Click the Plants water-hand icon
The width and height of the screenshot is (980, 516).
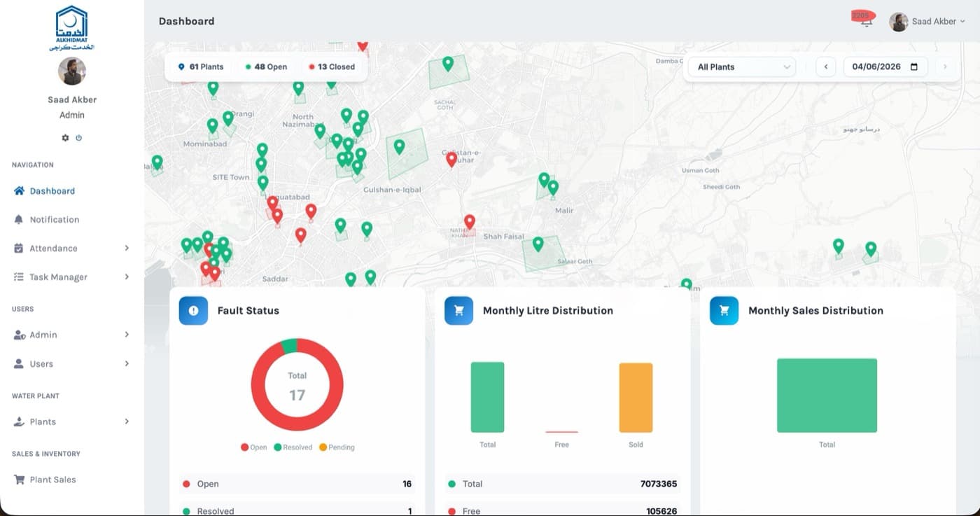19,421
